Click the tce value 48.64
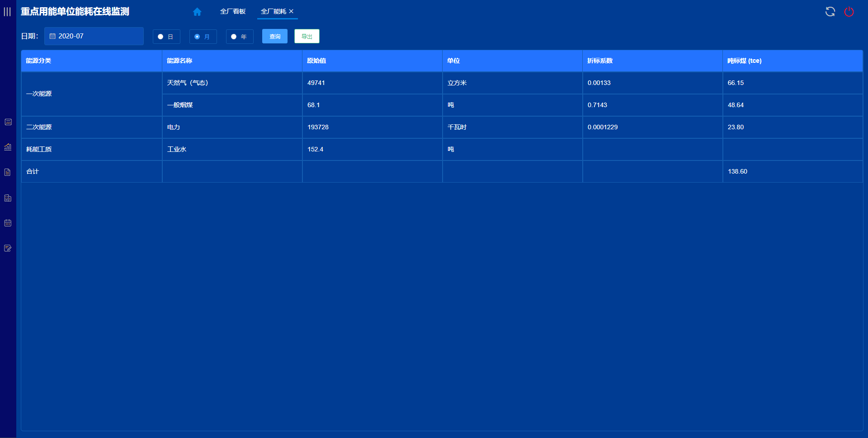Image resolution: width=868 pixels, height=438 pixels. click(736, 105)
